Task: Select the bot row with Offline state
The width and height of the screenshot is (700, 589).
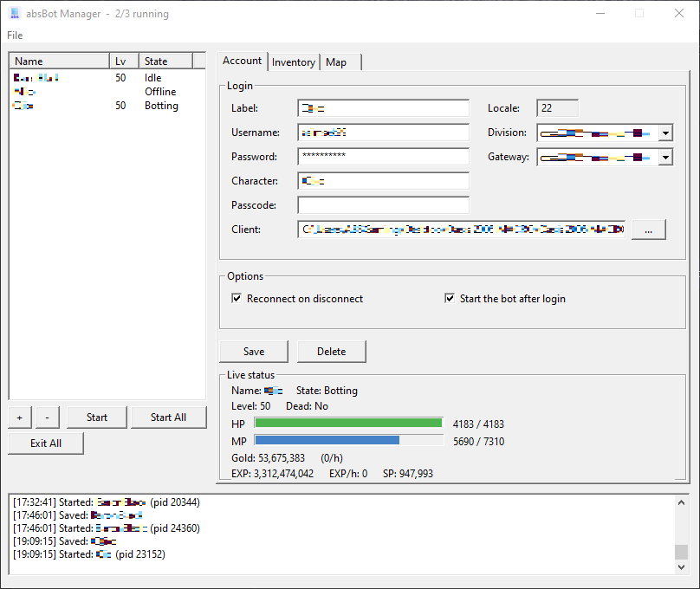Action: tap(107, 92)
